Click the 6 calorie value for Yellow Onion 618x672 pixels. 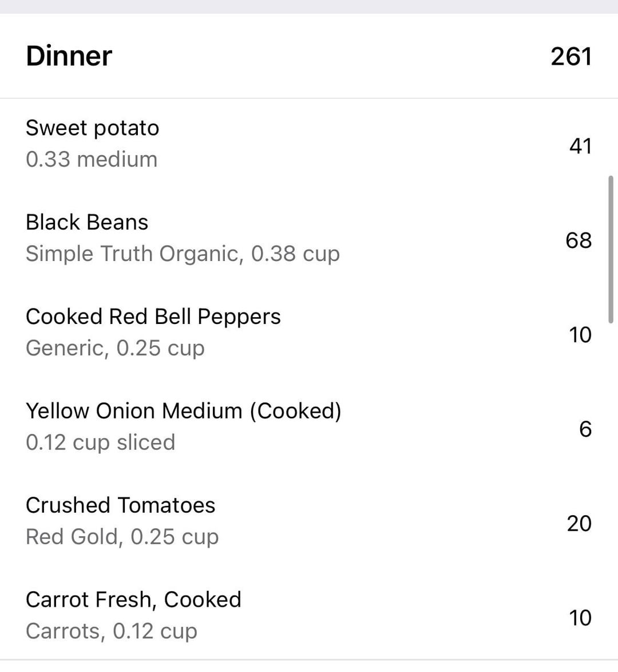click(585, 429)
